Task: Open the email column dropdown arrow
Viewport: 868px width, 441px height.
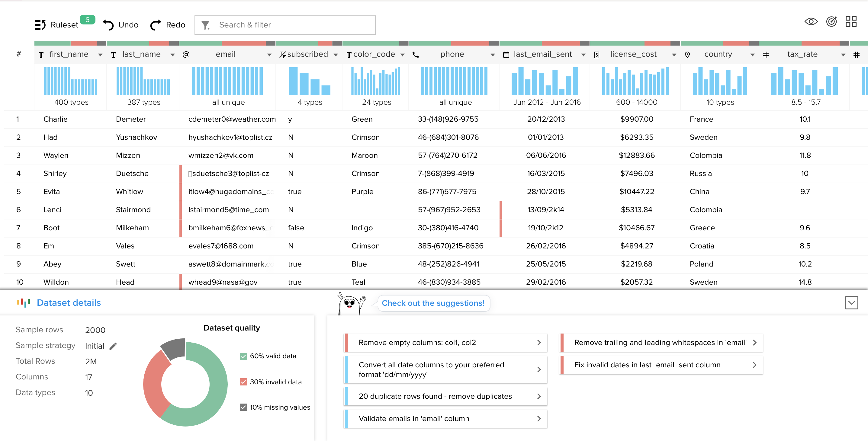Action: click(269, 55)
